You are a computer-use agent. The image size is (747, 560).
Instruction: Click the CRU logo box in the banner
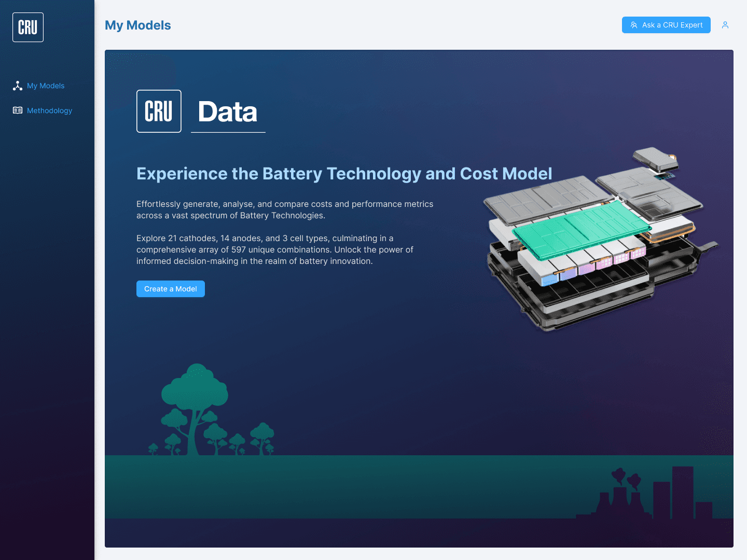pyautogui.click(x=159, y=111)
